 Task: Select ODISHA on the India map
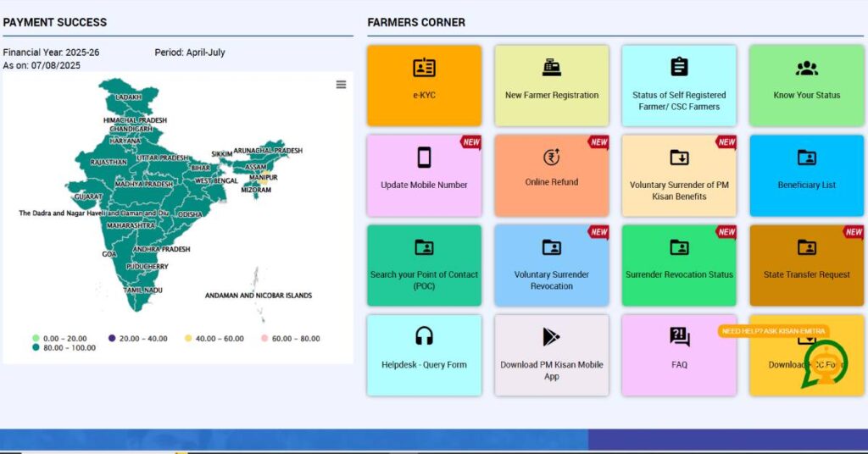pos(189,214)
